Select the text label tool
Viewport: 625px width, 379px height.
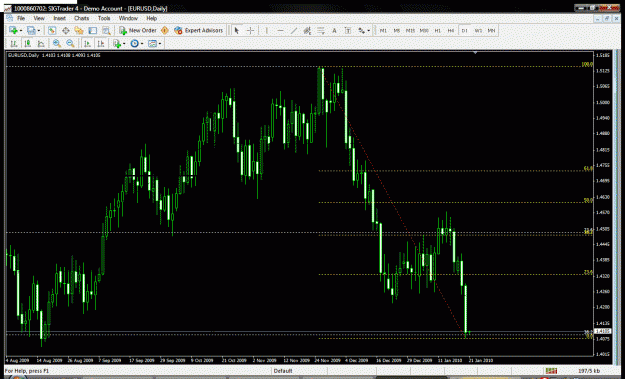(x=348, y=30)
